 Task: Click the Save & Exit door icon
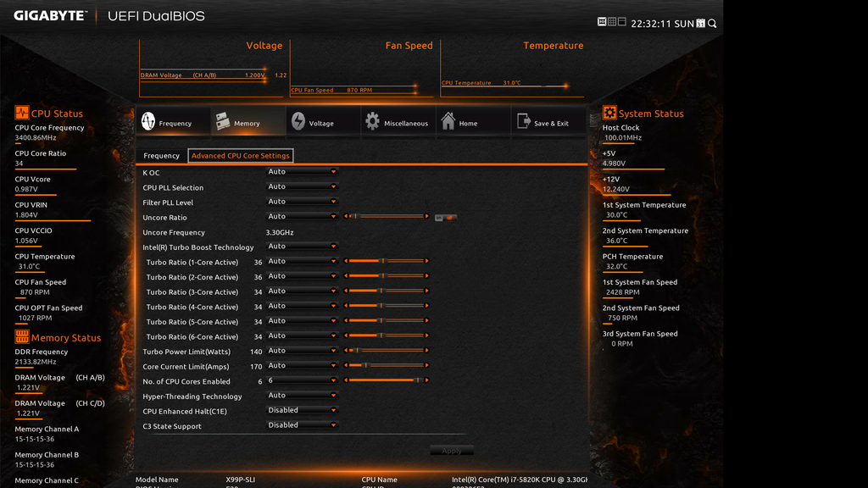pyautogui.click(x=523, y=120)
